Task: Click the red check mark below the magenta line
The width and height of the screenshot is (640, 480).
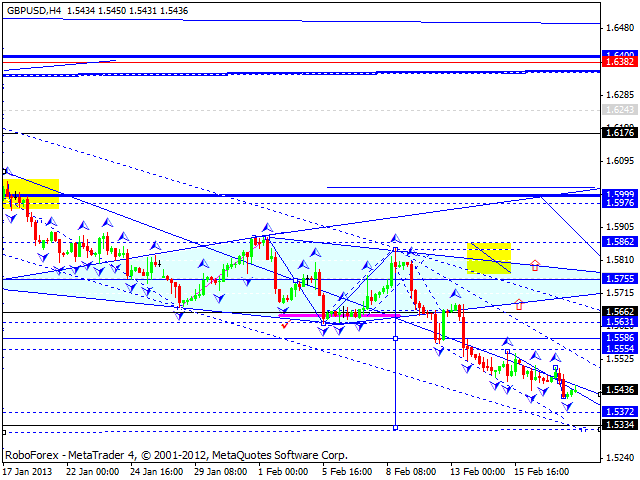Action: (285, 324)
